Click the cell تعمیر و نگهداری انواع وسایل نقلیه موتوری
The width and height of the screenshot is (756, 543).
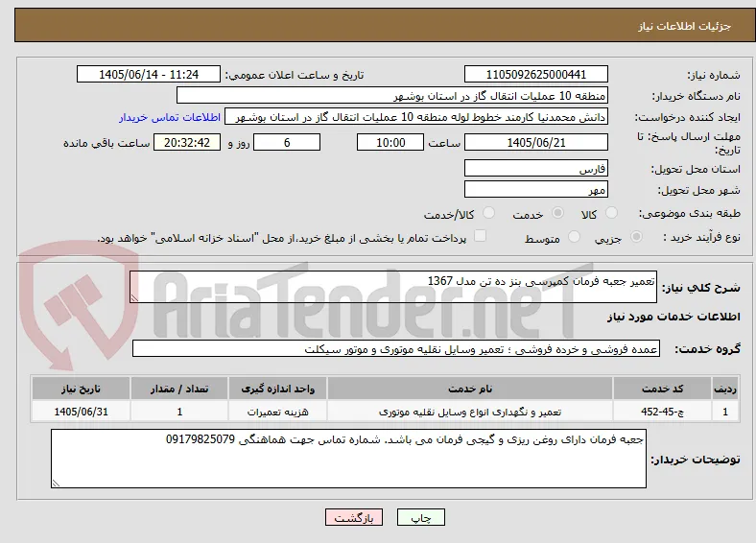pyautogui.click(x=470, y=412)
